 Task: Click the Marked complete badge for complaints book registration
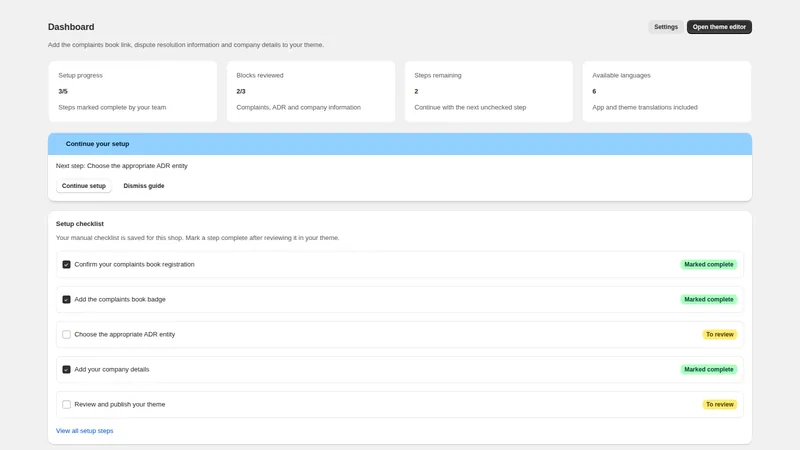(x=709, y=264)
